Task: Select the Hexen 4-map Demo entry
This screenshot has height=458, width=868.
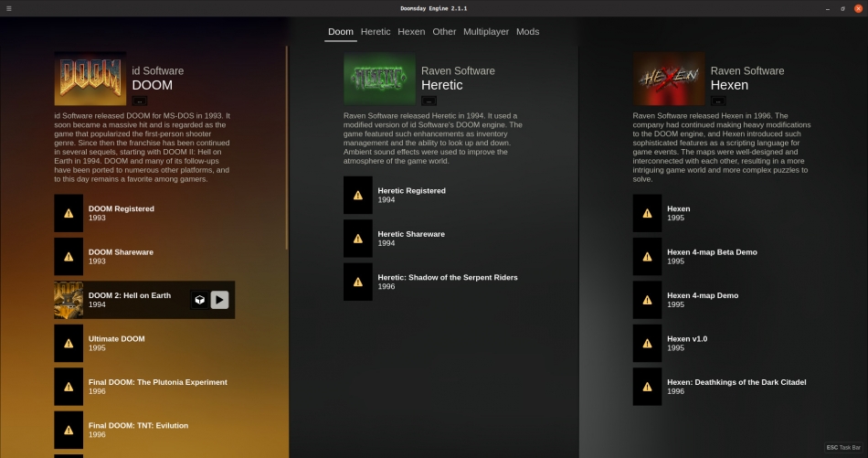Action: click(x=723, y=300)
